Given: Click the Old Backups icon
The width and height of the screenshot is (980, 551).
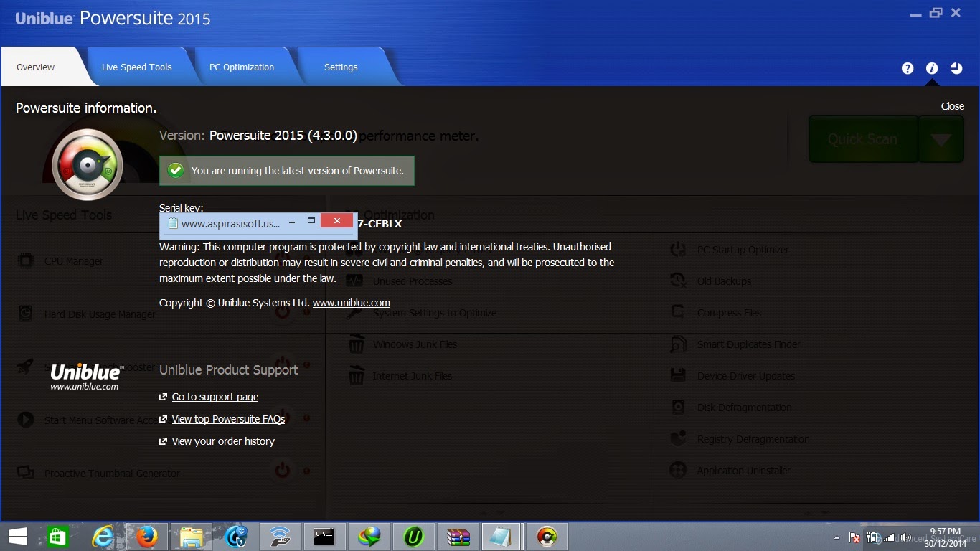Looking at the screenshot, I should pos(678,281).
